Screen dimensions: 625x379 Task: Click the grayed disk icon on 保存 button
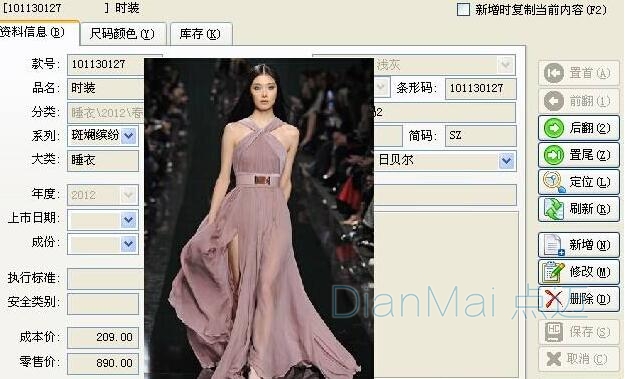(554, 332)
